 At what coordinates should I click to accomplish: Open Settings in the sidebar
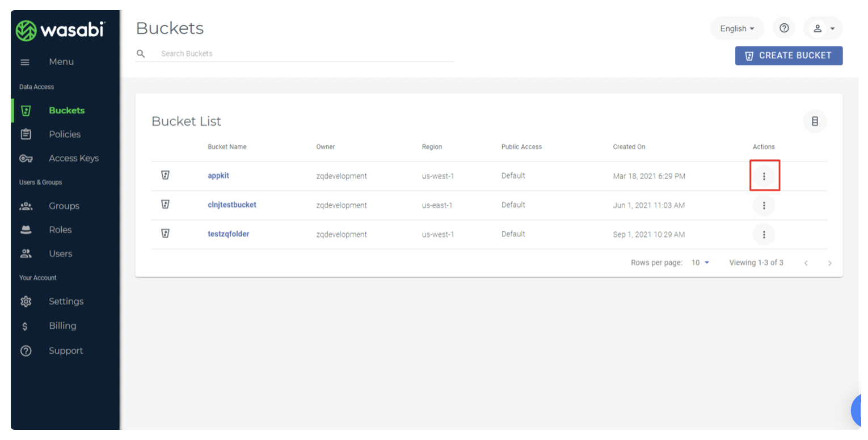tap(66, 301)
